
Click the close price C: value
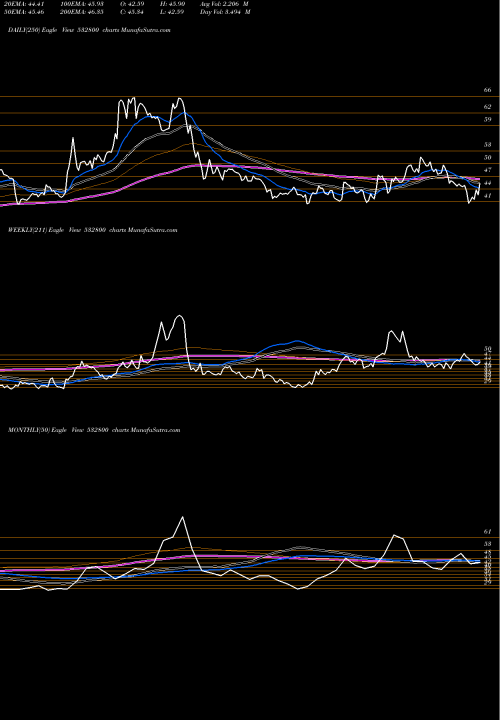point(133,12)
